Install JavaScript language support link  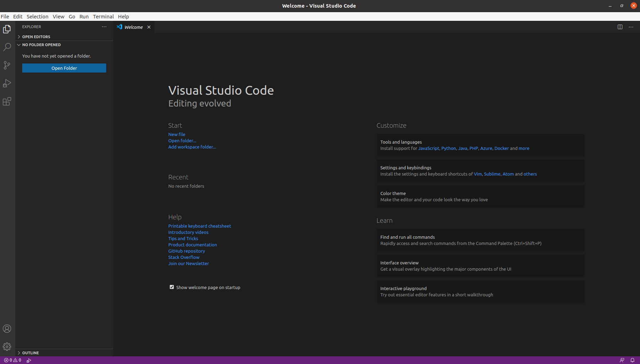coord(429,148)
